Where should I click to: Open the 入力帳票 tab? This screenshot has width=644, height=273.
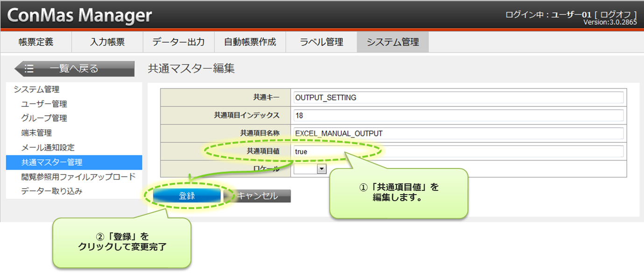click(107, 42)
